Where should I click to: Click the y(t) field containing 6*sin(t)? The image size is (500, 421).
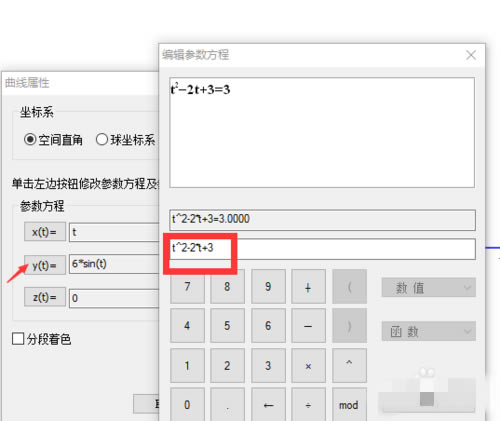[114, 264]
